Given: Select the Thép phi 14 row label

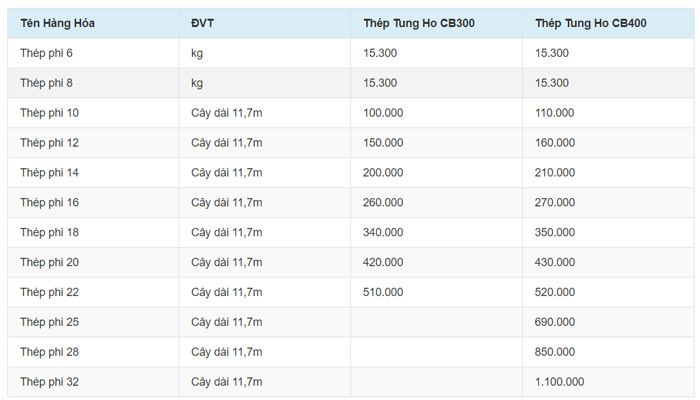Looking at the screenshot, I should click(x=49, y=172).
